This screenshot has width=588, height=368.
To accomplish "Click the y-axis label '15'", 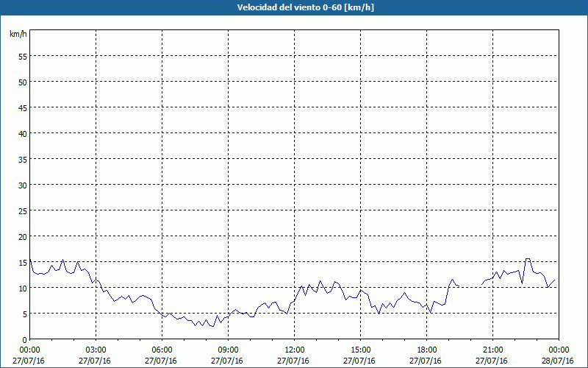I will tap(23, 263).
